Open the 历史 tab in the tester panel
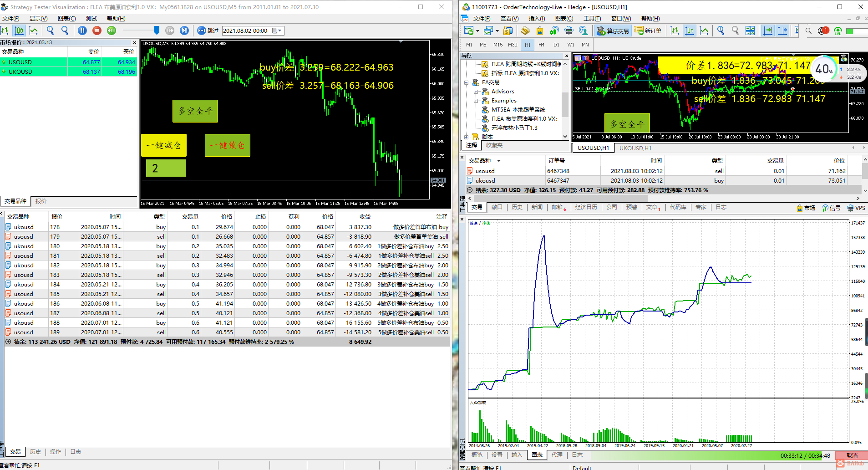This screenshot has height=470, width=868. pos(36,452)
